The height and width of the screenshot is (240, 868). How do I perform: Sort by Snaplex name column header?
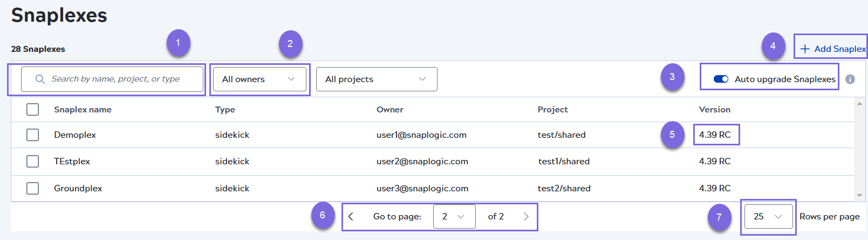(x=83, y=109)
